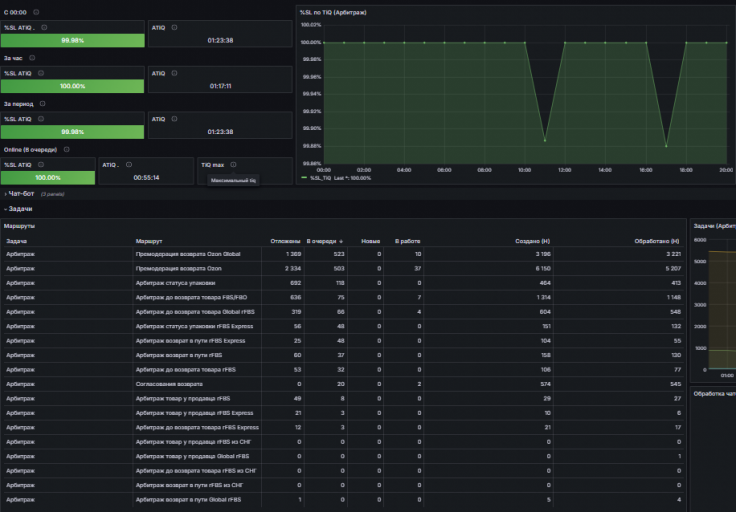Select row "Арбитраж до возврата товара FBS/FBO"
The image size is (736, 512).
343,297
